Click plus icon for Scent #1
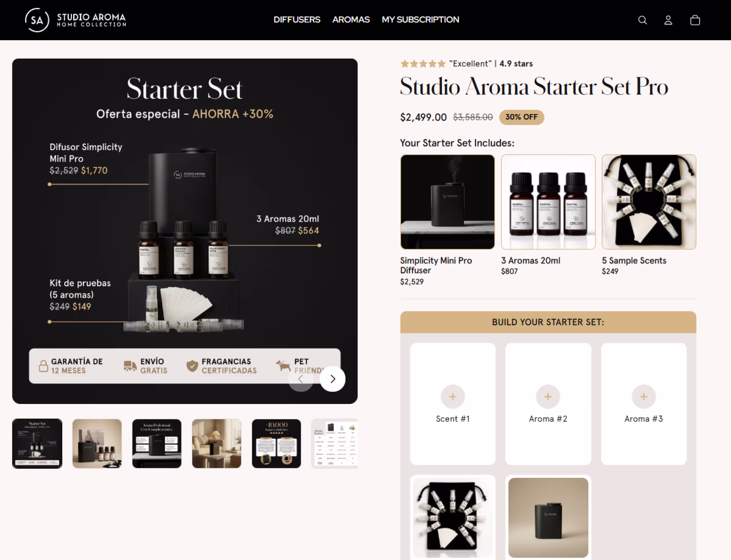Screen dimensions: 731x560 tap(452, 397)
